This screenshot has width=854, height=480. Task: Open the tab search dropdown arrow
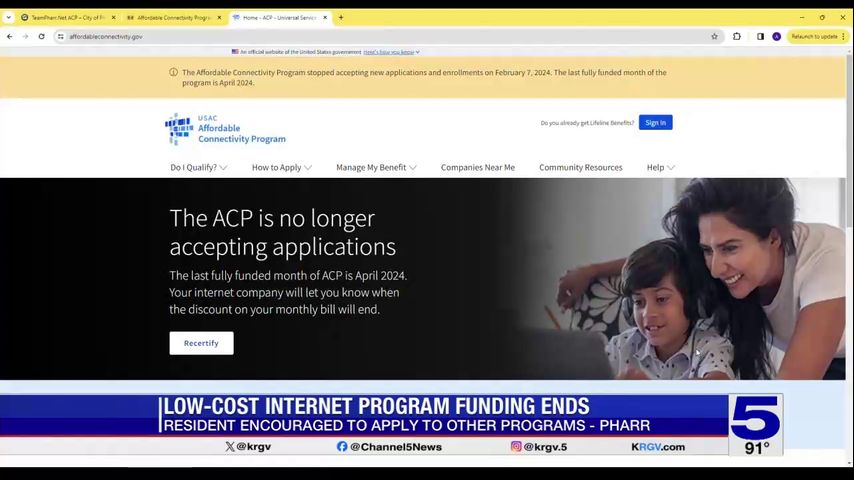9,17
